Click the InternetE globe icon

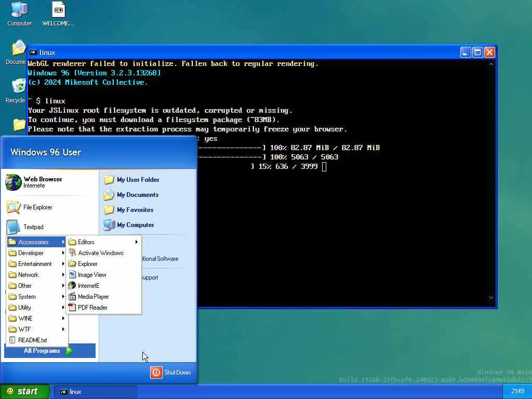click(x=72, y=285)
